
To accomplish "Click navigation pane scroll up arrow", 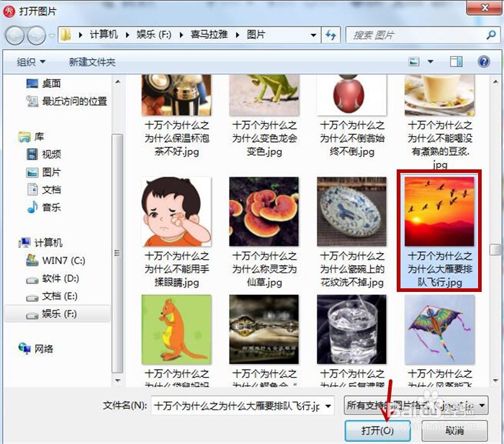I will [x=118, y=81].
